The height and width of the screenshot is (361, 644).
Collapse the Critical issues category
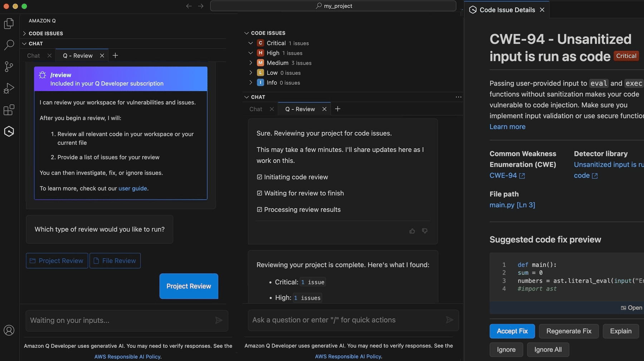[x=250, y=43]
